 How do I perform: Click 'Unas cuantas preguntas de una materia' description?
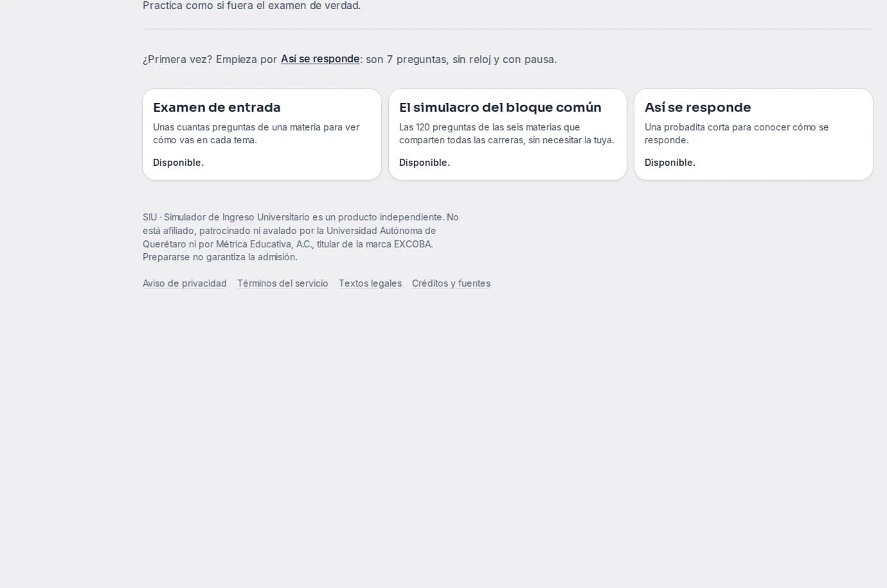[x=256, y=134]
